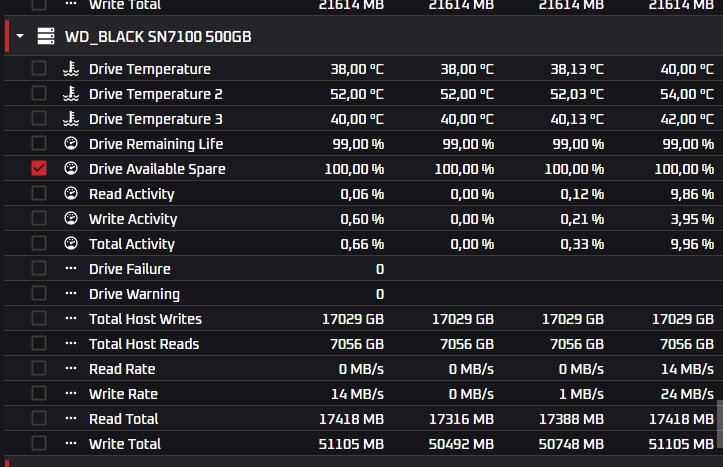Click the gauge icon for Drive Available Spare
The width and height of the screenshot is (723, 467).
(x=71, y=168)
